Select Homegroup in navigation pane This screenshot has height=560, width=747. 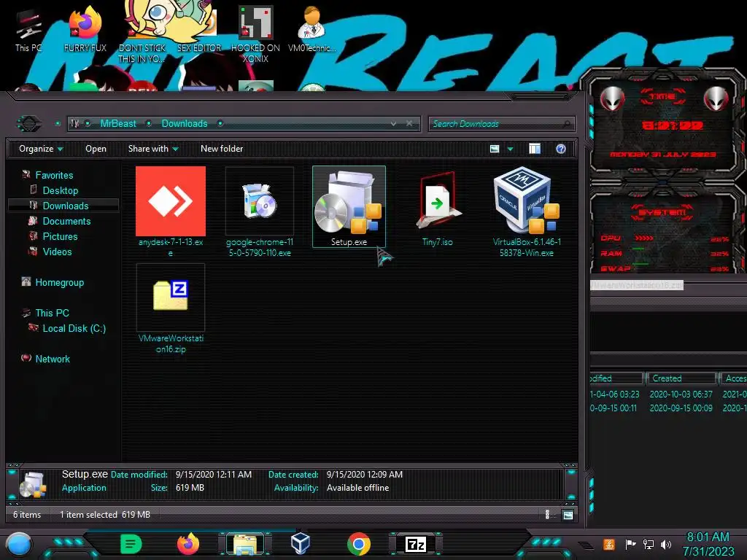[x=60, y=282]
